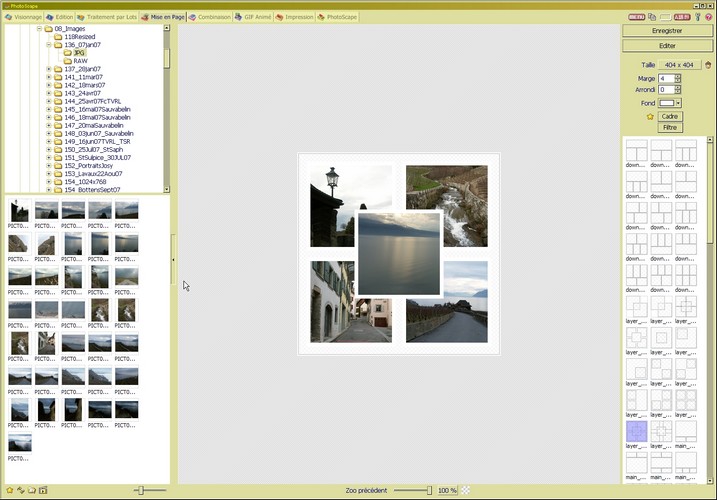This screenshot has width=717, height=500.
Task: Select the central lake photo in the collage
Action: 399,253
